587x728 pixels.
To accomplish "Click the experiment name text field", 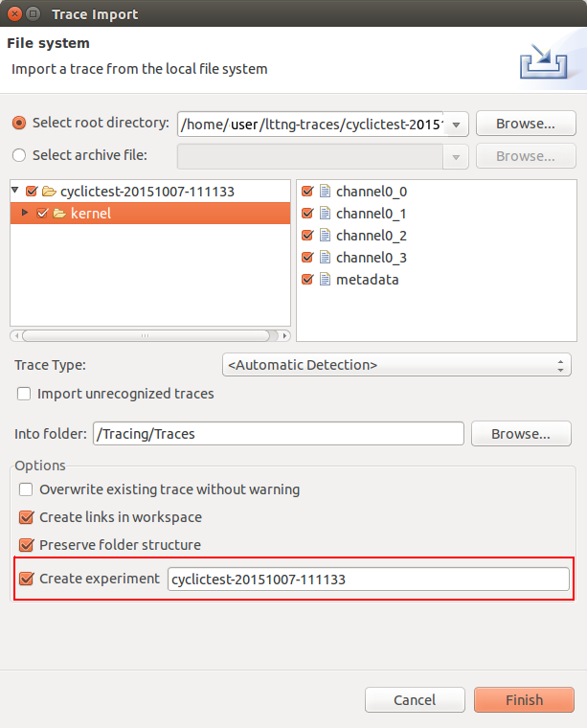I will click(368, 580).
